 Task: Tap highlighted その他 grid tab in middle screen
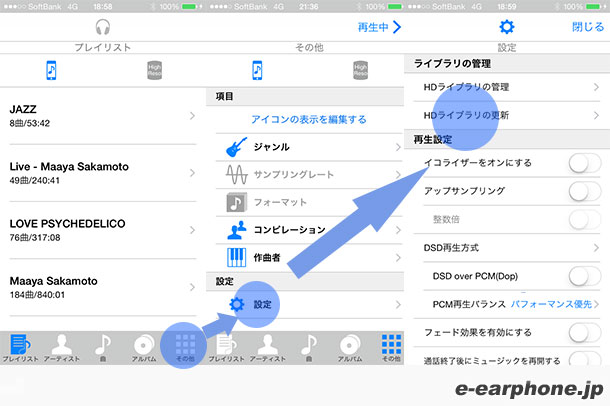tap(391, 348)
